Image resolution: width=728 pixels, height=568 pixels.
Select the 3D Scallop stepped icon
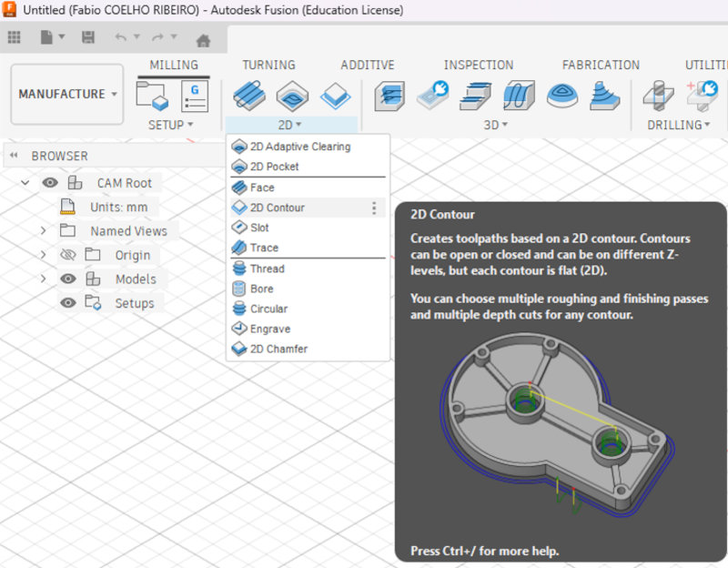tap(605, 96)
